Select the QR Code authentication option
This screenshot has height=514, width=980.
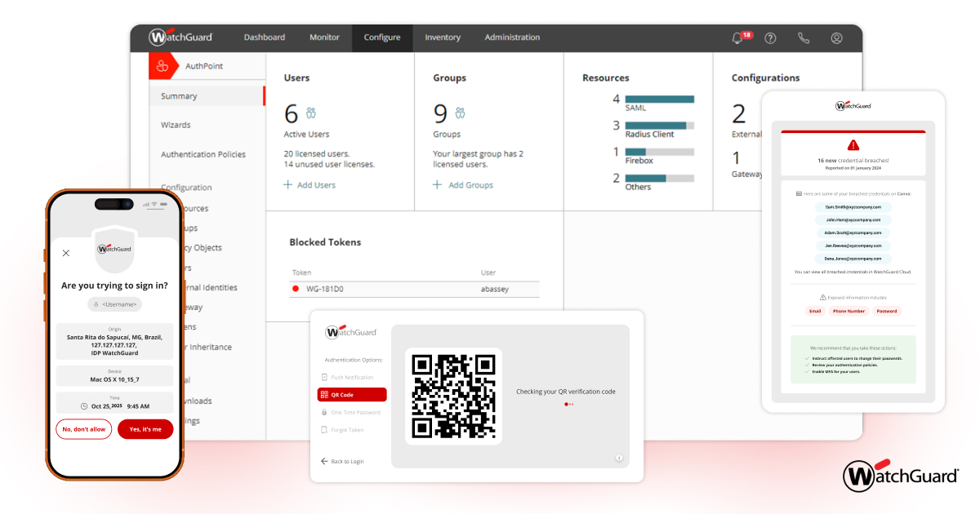[x=352, y=395]
